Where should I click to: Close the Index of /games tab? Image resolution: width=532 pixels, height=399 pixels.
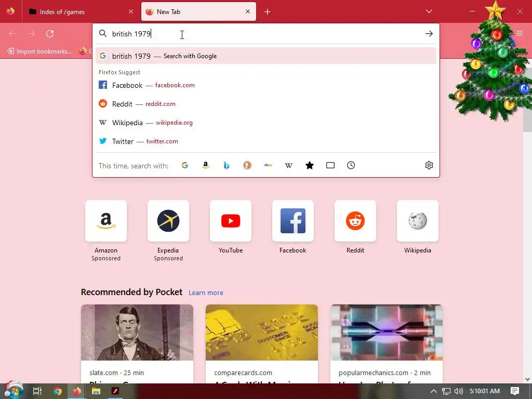pos(131,11)
